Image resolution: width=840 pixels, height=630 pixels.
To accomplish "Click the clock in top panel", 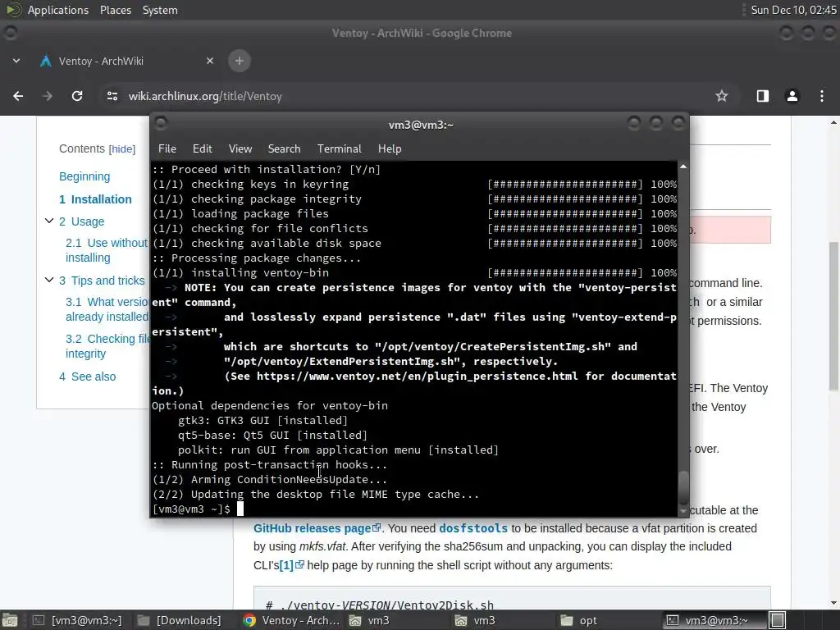I will (x=793, y=10).
